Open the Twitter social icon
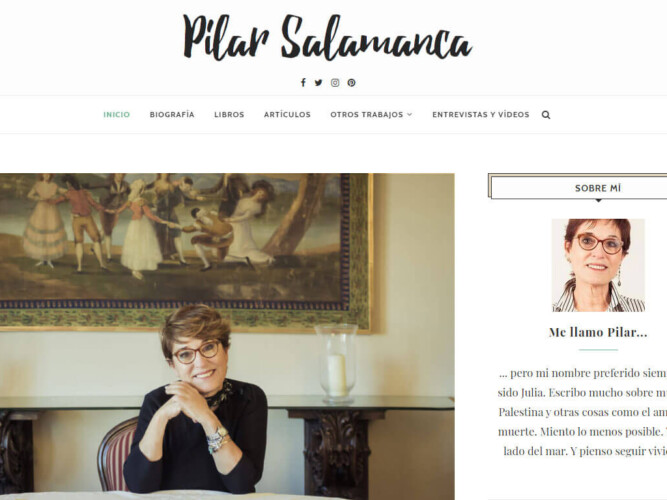The height and width of the screenshot is (500, 667). [x=318, y=83]
